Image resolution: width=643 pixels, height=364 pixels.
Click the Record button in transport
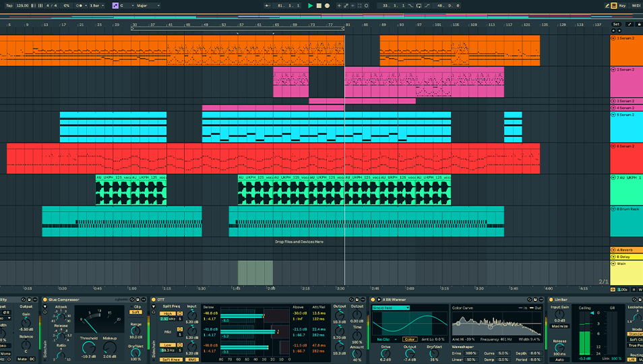[327, 5]
